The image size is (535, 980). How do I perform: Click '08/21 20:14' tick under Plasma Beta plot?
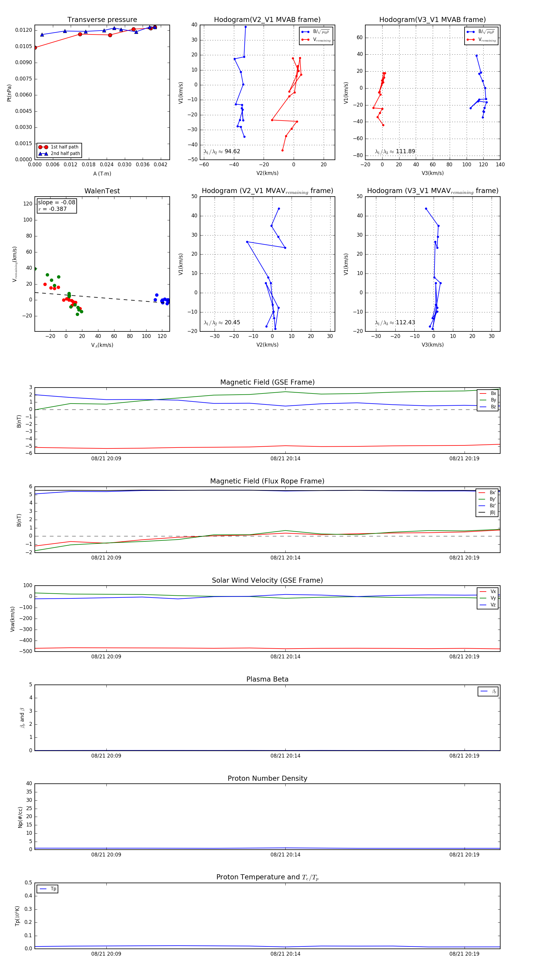point(285,756)
